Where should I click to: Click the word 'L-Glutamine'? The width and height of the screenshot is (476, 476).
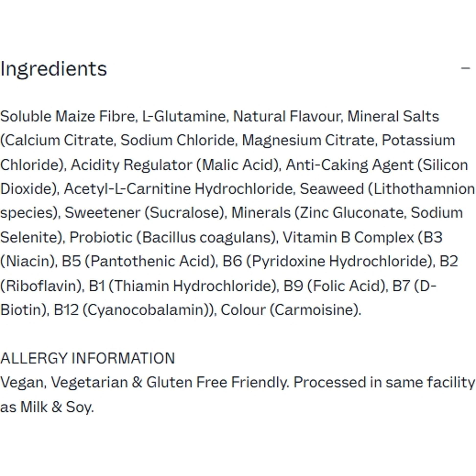[184, 116]
